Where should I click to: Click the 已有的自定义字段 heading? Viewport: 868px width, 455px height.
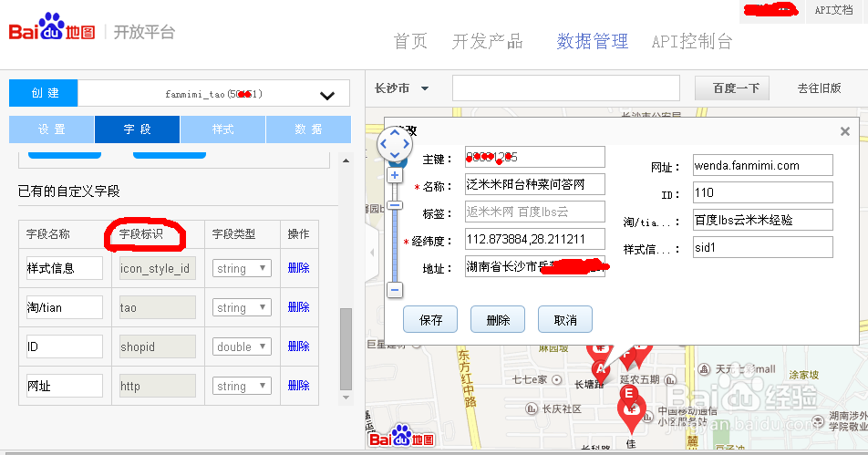(68, 191)
